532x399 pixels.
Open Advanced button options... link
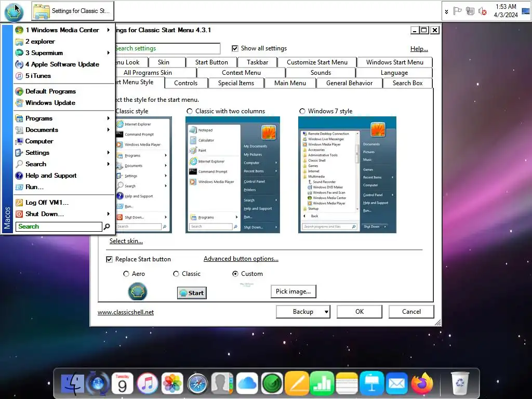[x=241, y=259]
